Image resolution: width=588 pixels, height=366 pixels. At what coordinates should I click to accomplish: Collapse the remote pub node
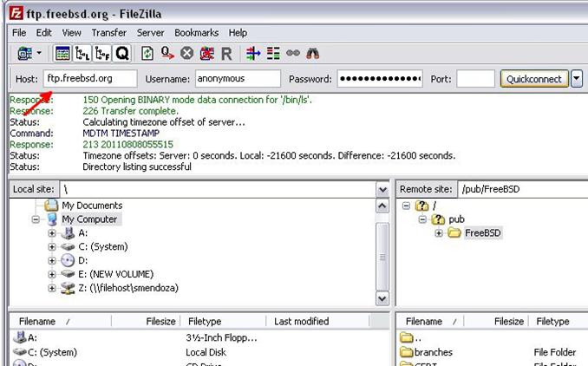(x=422, y=219)
